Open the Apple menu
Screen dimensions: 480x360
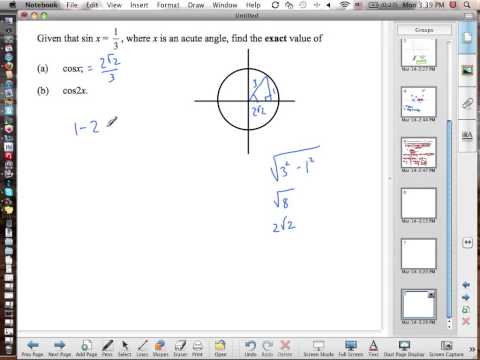(x=13, y=5)
